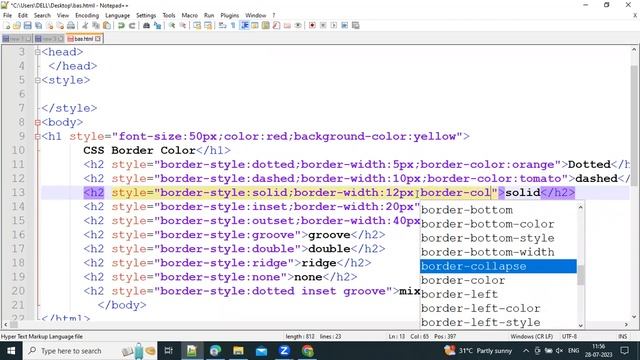Viewport: 640px width, 360px height.
Task: Select border-collapse in autocomplete list
Action: (498, 266)
